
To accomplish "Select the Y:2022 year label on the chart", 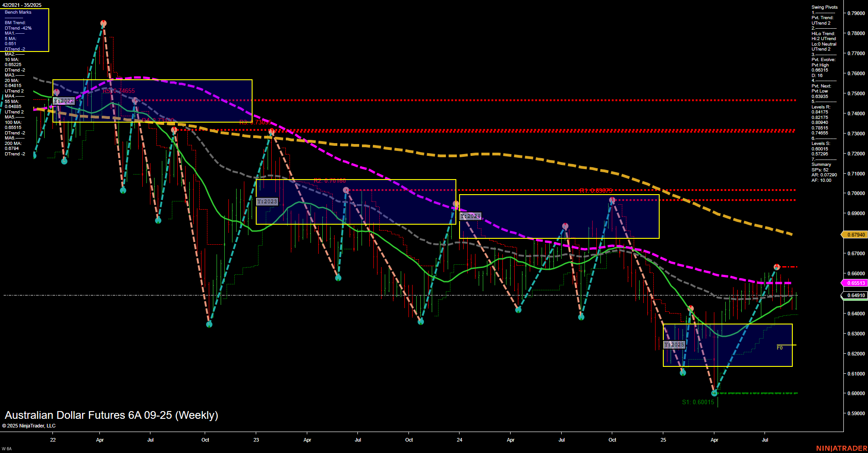I will 64,101.
